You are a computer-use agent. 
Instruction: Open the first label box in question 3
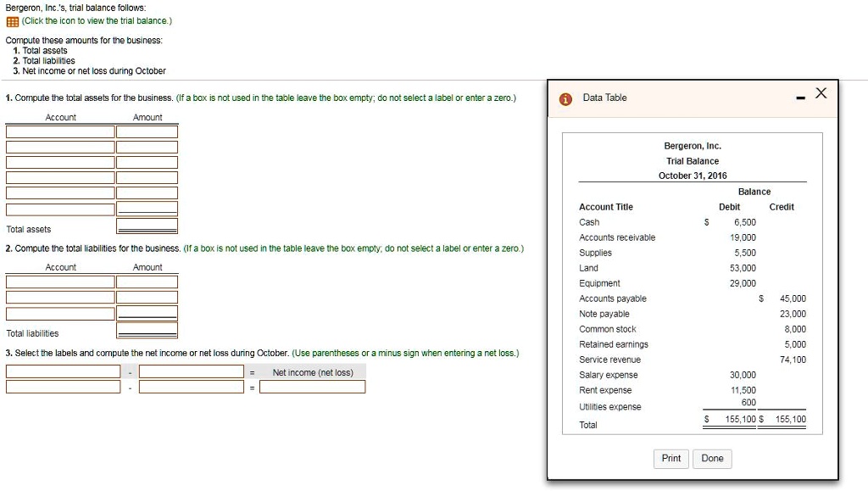tap(61, 371)
